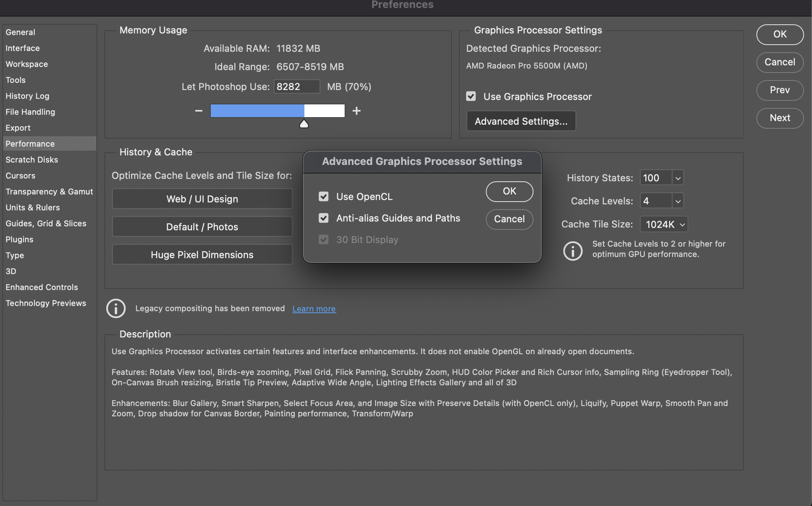This screenshot has height=506, width=812.
Task: Select the General preferences sidebar item
Action: pyautogui.click(x=20, y=31)
